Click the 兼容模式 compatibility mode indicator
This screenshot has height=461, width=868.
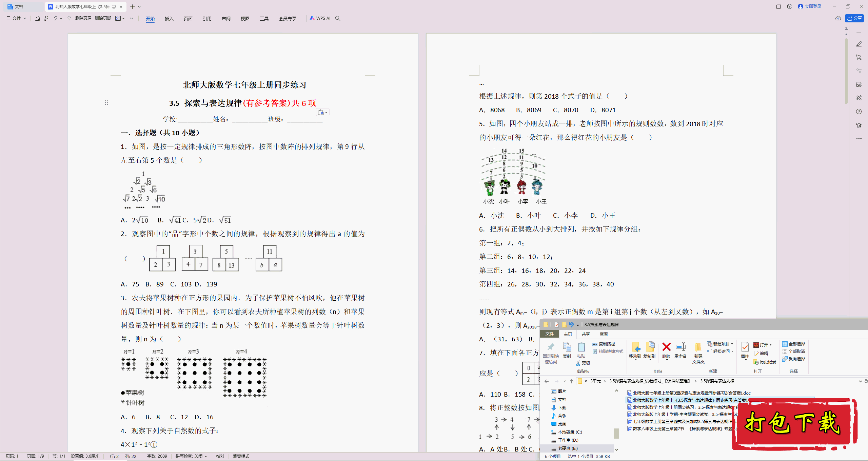241,456
